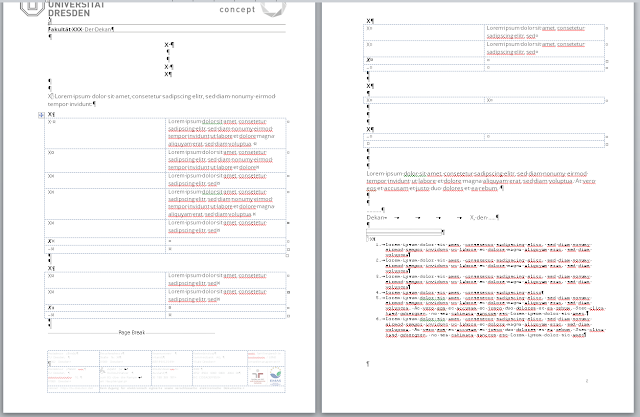This screenshot has width=640, height=417.
Task: Click the 'Fakultät XXX · Der Dekan' line
Action: pyautogui.click(x=81, y=29)
